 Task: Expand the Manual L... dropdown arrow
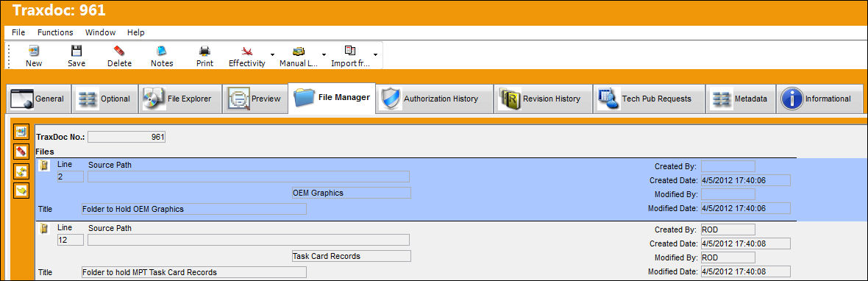(x=323, y=54)
